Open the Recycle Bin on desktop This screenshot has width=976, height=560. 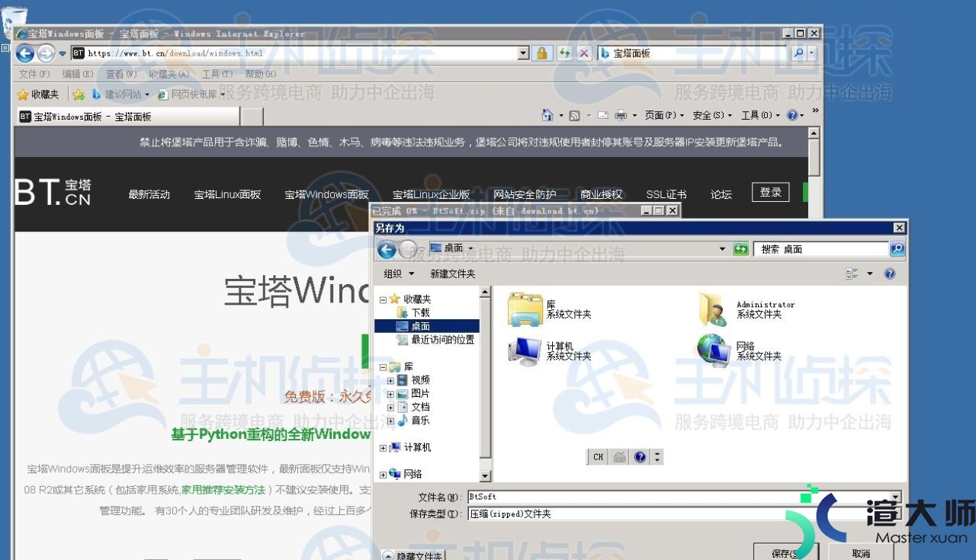(x=14, y=21)
